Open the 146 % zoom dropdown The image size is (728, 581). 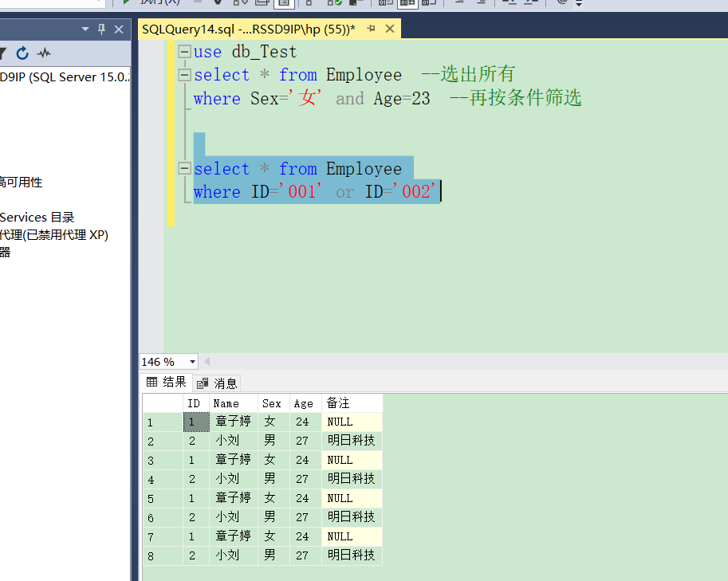coord(192,362)
